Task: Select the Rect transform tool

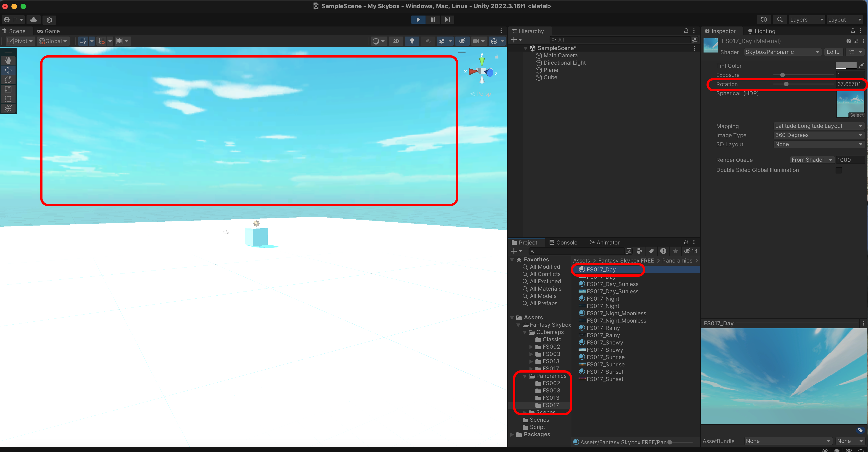Action: tap(8, 99)
